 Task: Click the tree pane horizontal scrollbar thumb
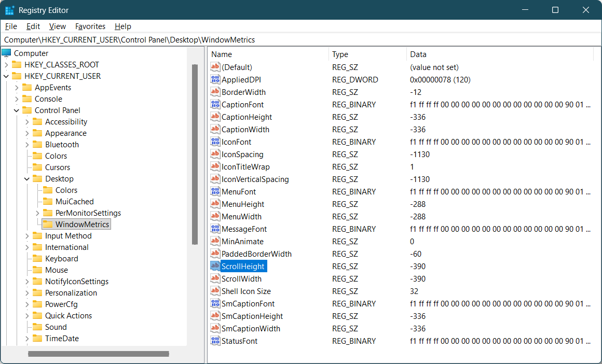coord(99,354)
